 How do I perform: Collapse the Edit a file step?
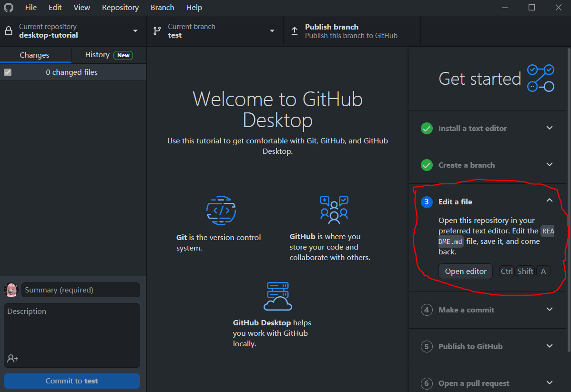(550, 200)
